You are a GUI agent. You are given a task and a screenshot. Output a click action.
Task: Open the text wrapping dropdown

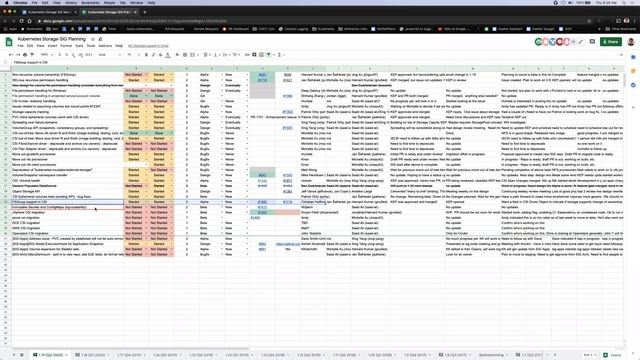point(226,55)
